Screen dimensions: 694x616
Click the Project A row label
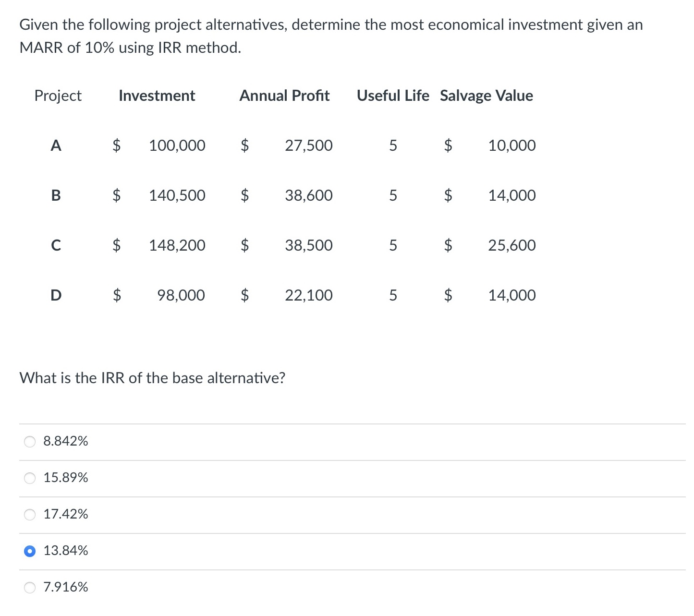point(56,145)
